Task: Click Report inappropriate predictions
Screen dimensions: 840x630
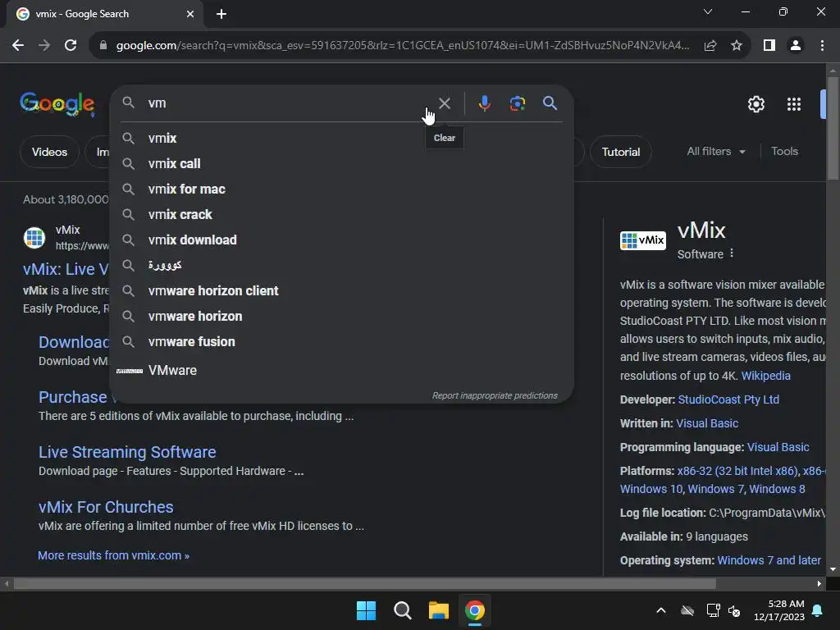Action: [495, 395]
